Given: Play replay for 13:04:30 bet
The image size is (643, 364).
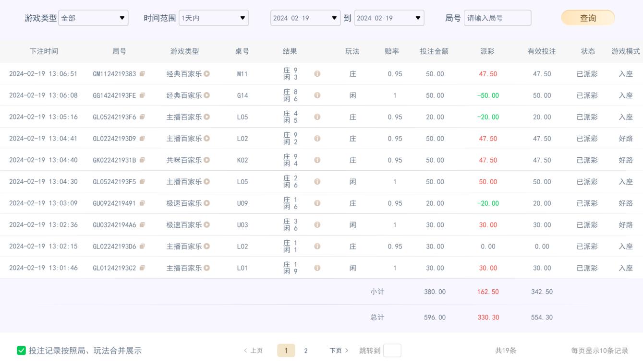Looking at the screenshot, I should coord(207,182).
